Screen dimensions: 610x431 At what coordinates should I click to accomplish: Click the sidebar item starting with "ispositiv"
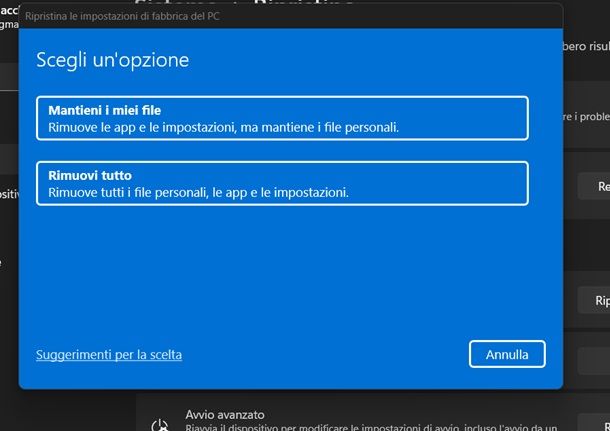(8, 194)
